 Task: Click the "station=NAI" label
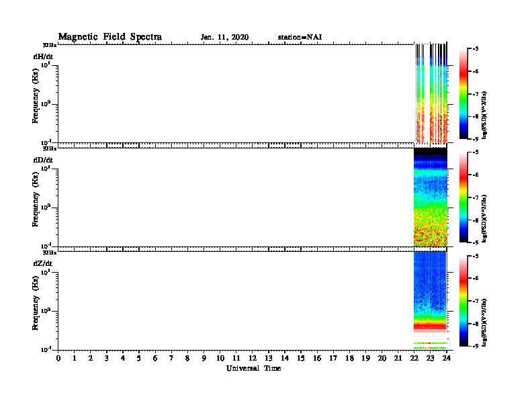(300, 38)
